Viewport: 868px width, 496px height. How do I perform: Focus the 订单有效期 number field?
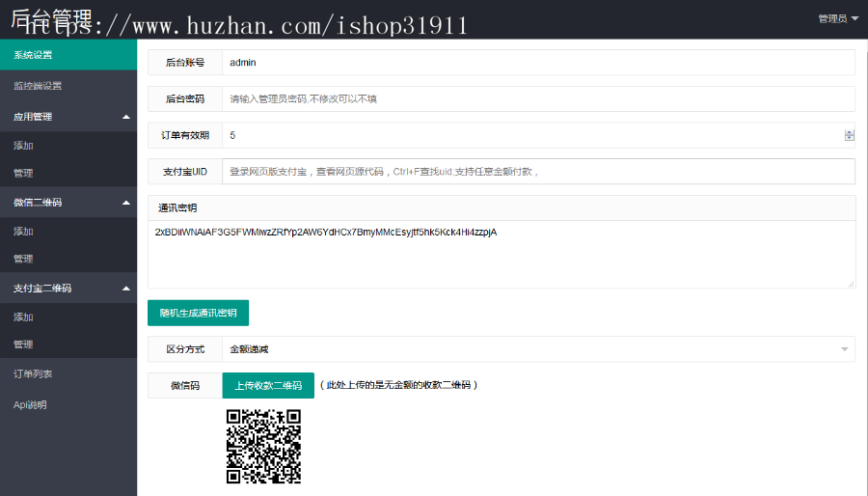[538, 136]
